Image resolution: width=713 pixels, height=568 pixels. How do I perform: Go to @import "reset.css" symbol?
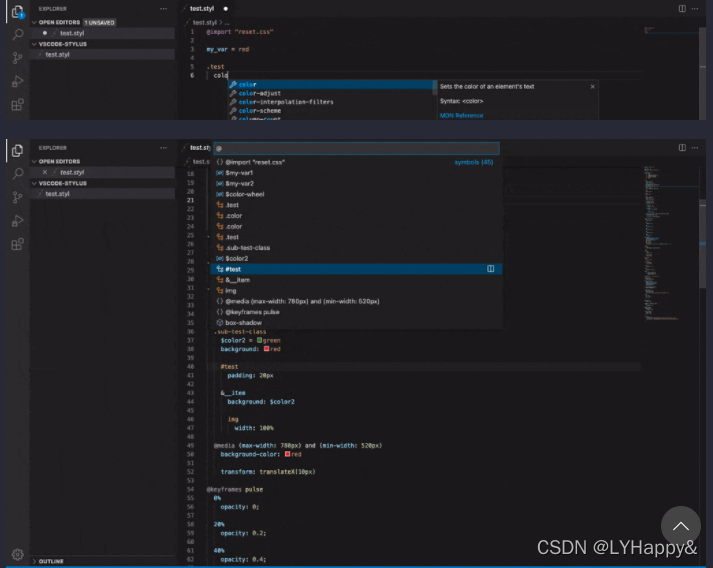click(356, 162)
